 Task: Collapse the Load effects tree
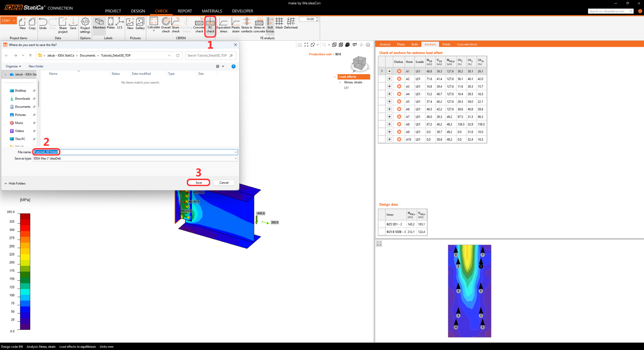pyautogui.click(x=335, y=77)
